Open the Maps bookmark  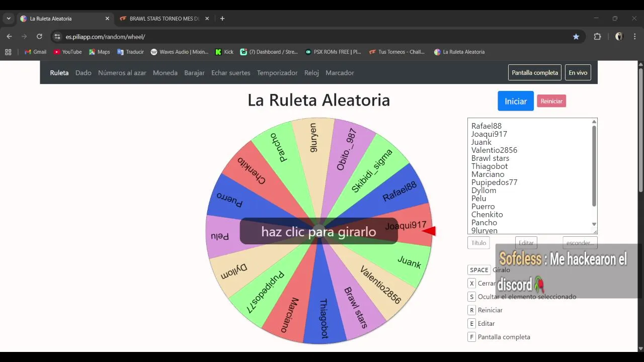click(100, 52)
